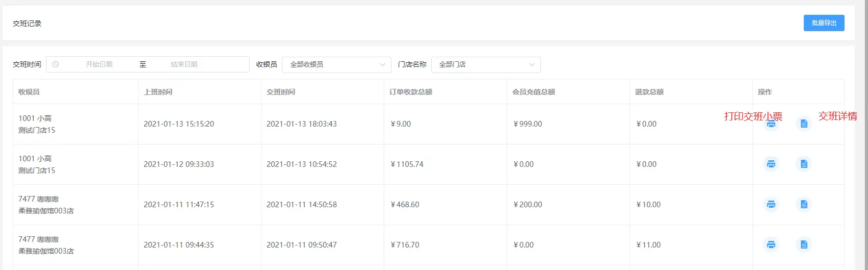Screen dimensions: 868x270
Task: Open shift details for ¥468.60 row
Action: click(804, 205)
